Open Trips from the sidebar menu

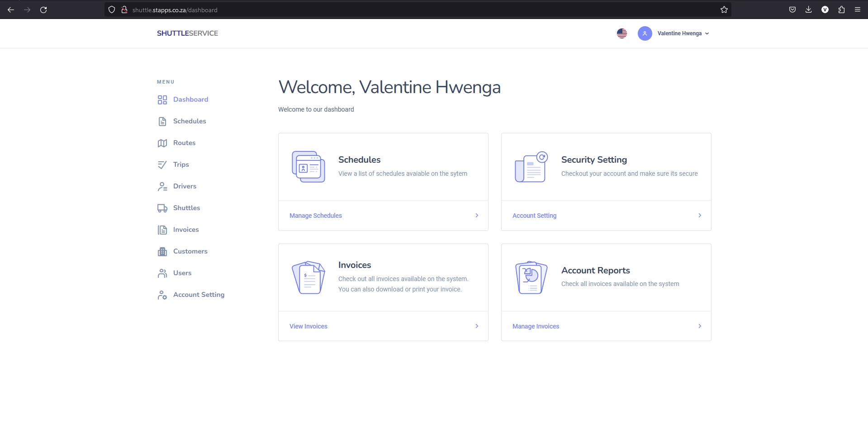tap(181, 164)
